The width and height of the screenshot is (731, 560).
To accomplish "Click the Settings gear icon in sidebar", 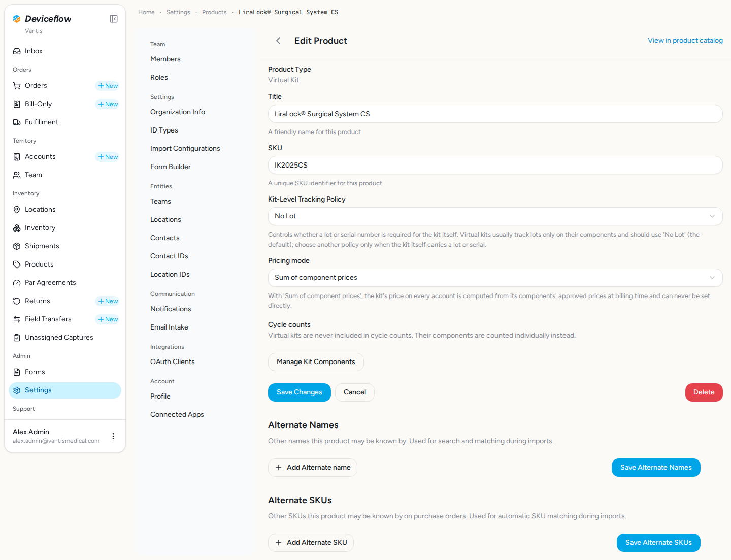I will click(17, 390).
